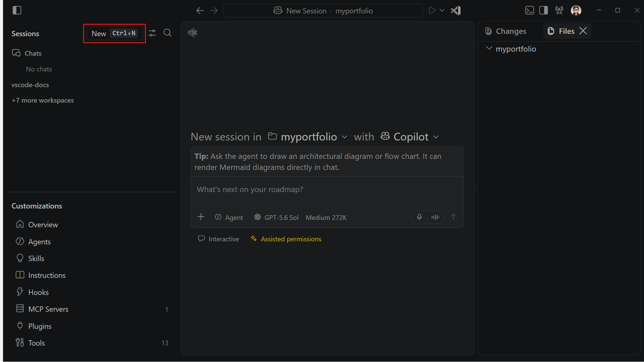Image resolution: width=644 pixels, height=362 pixels.
Task: Open the Plugins customization
Action: coord(40,326)
